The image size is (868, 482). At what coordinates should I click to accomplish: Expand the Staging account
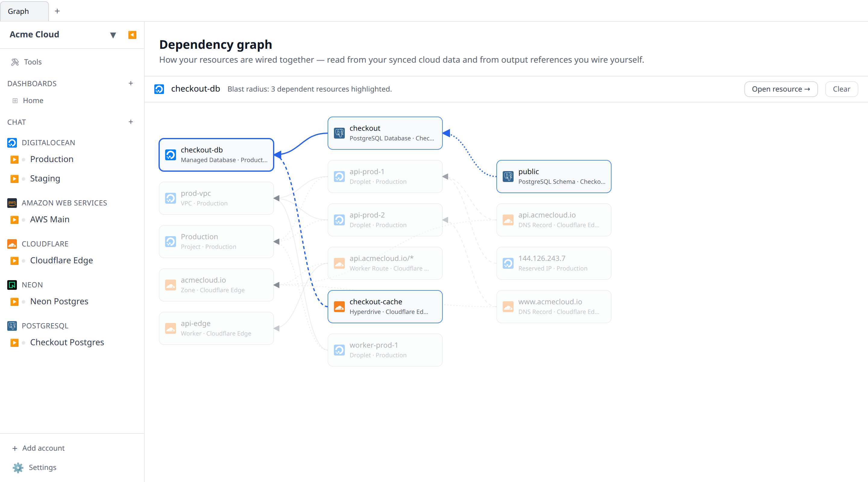[x=14, y=179]
